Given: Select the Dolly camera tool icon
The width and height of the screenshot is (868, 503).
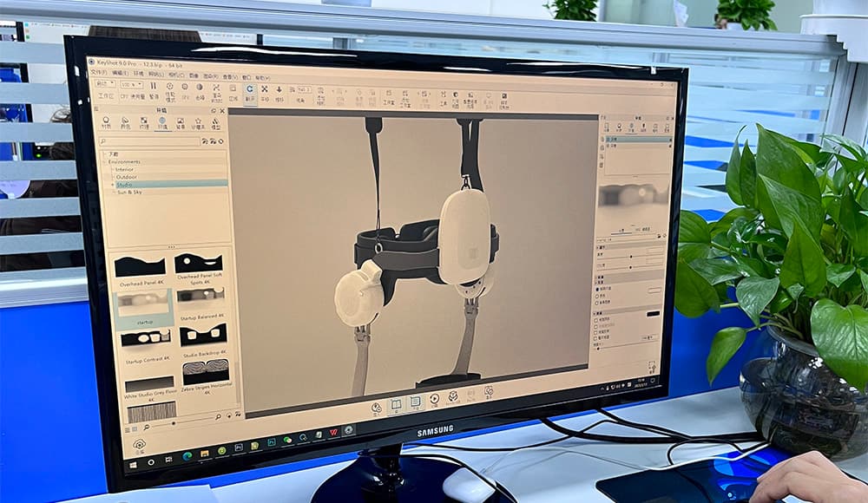Looking at the screenshot, I should pyautogui.click(x=279, y=90).
